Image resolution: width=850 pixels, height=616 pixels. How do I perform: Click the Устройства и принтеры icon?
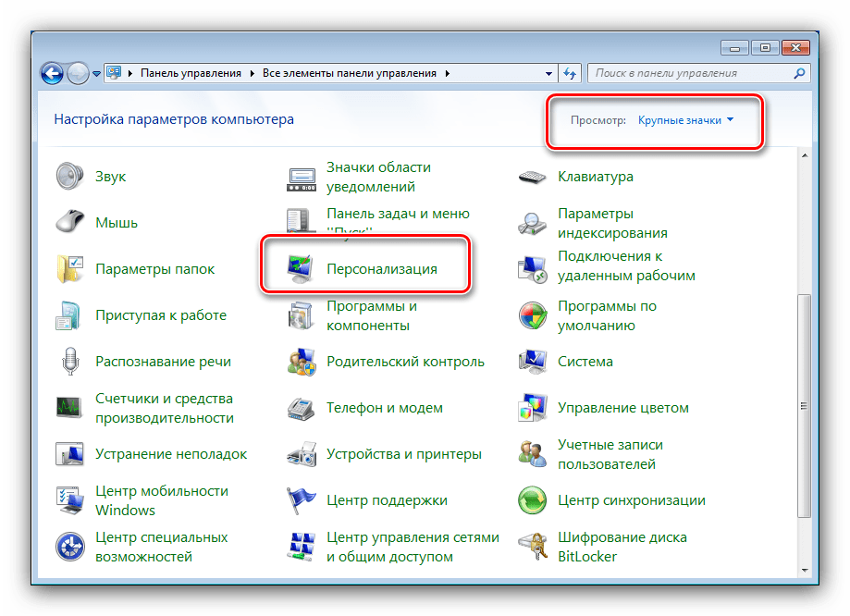(x=302, y=454)
